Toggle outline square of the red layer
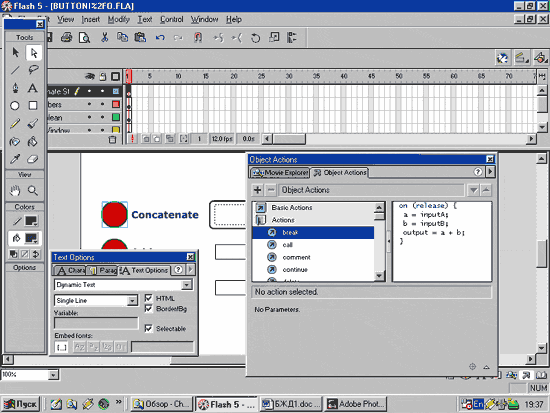Viewport: 550px width, 413px height. pos(116,104)
